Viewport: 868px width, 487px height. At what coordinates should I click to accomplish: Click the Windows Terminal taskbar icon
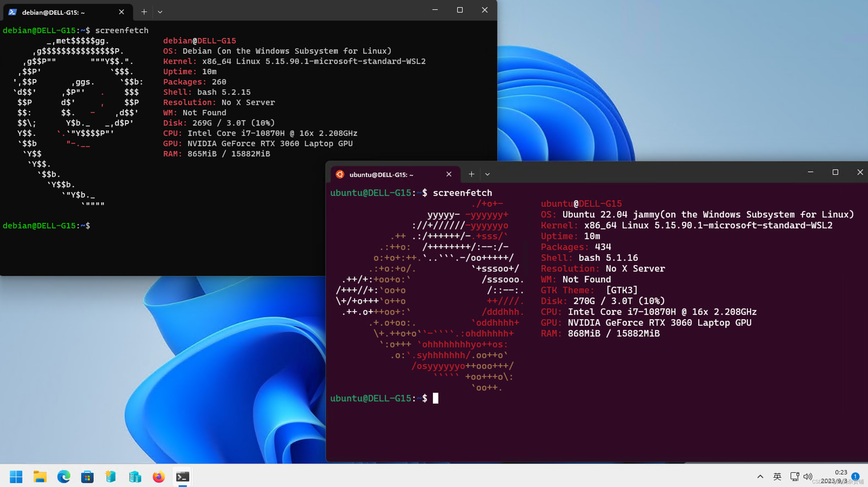tap(182, 476)
